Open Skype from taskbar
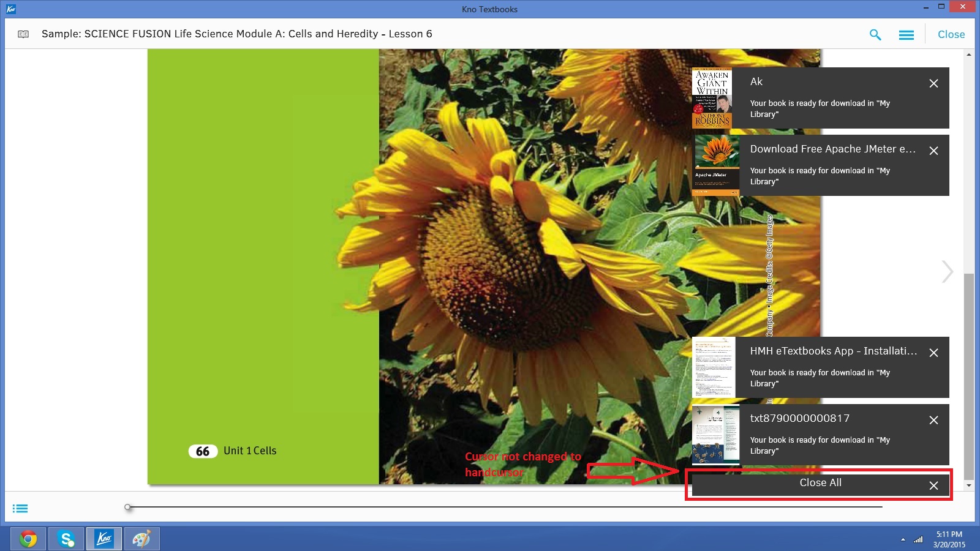Viewport: 980px width, 551px height. point(66,539)
